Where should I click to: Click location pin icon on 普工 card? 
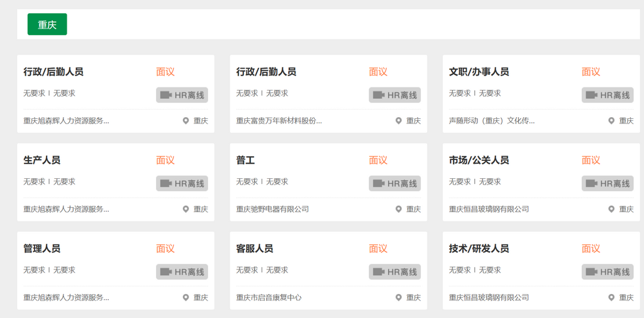[x=398, y=209]
